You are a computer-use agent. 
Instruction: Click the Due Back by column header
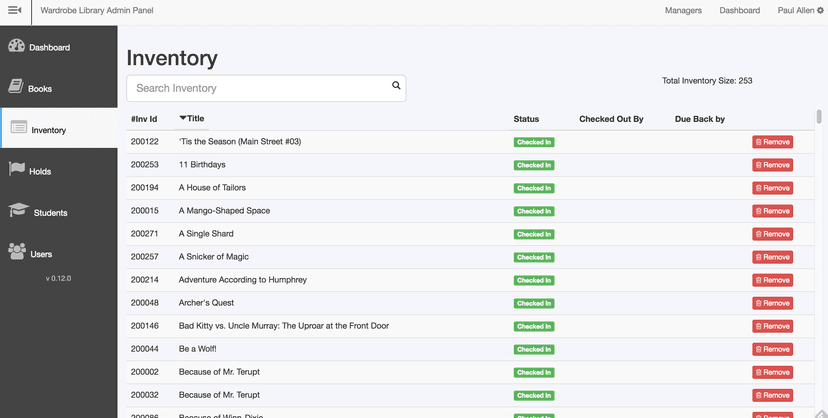[700, 119]
